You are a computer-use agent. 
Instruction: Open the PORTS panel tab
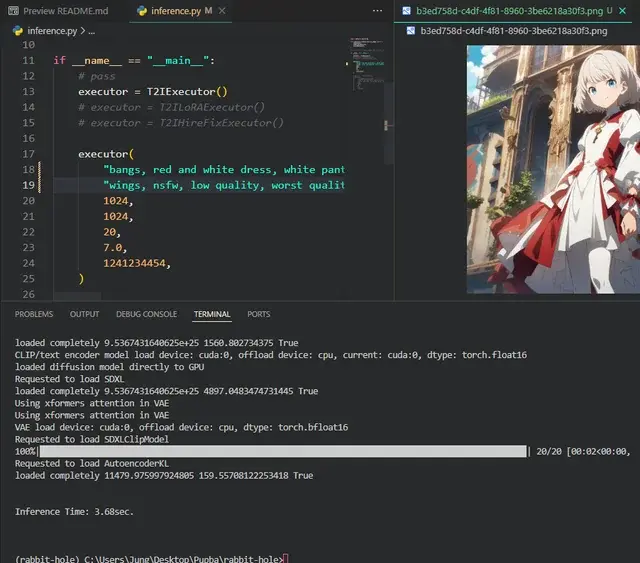click(258, 314)
